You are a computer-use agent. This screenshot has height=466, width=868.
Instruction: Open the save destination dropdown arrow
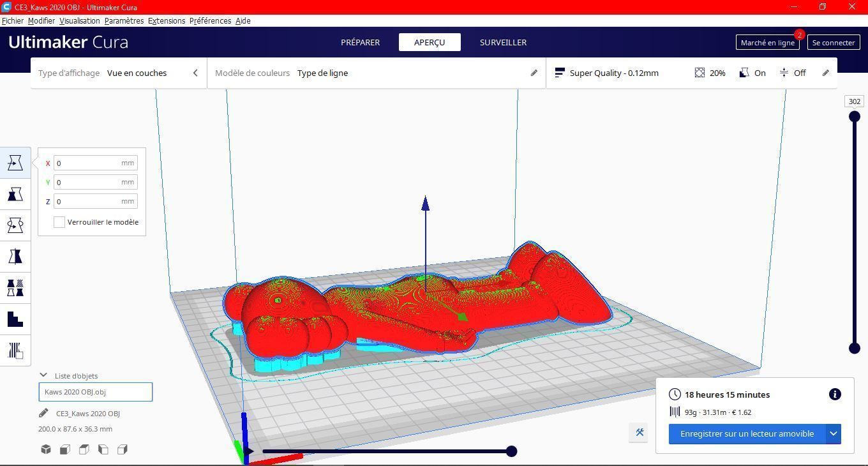834,433
